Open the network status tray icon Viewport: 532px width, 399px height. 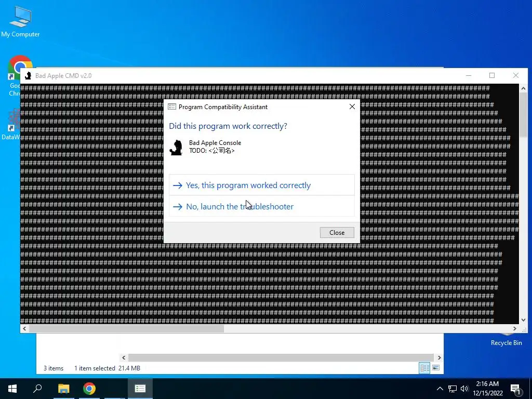click(x=453, y=389)
